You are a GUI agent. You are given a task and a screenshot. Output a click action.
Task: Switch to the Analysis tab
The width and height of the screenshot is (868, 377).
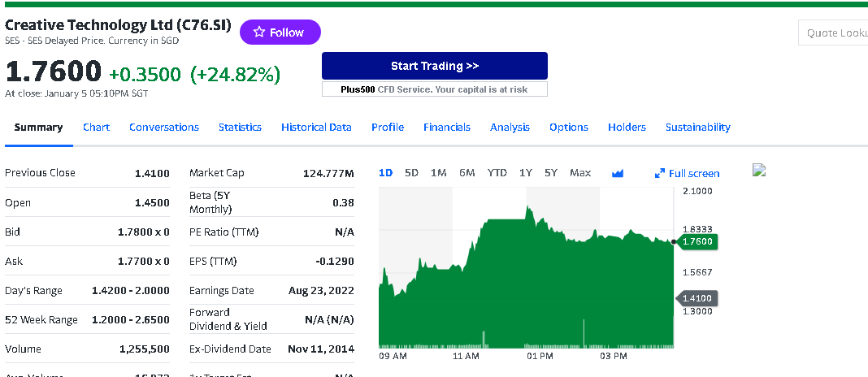pos(510,128)
